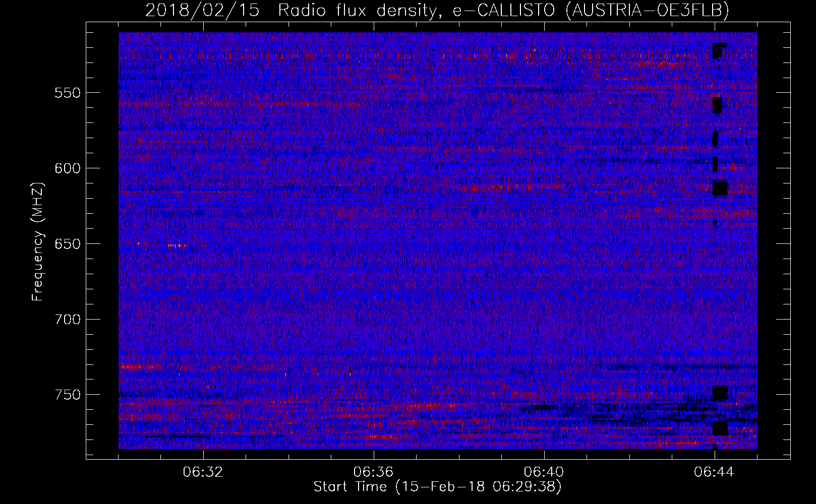This screenshot has width=816, height=504.
Task: Click the 06:40 time tick label
Action: click(x=544, y=472)
